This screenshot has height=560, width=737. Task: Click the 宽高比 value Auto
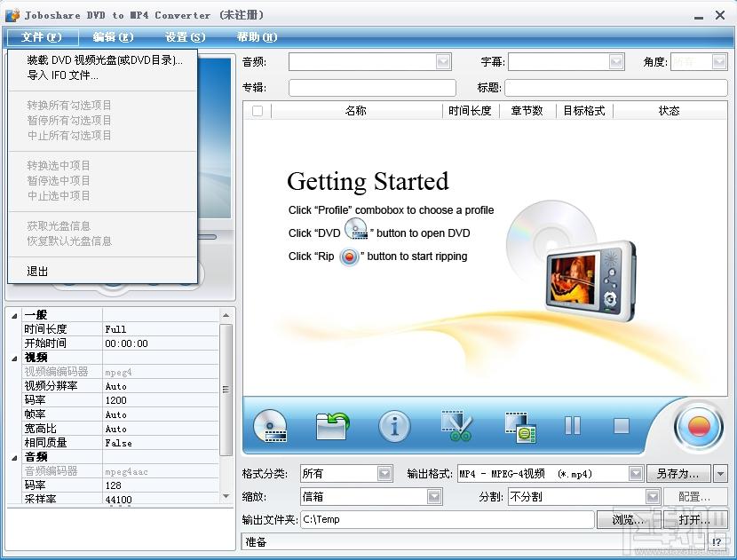(161, 429)
